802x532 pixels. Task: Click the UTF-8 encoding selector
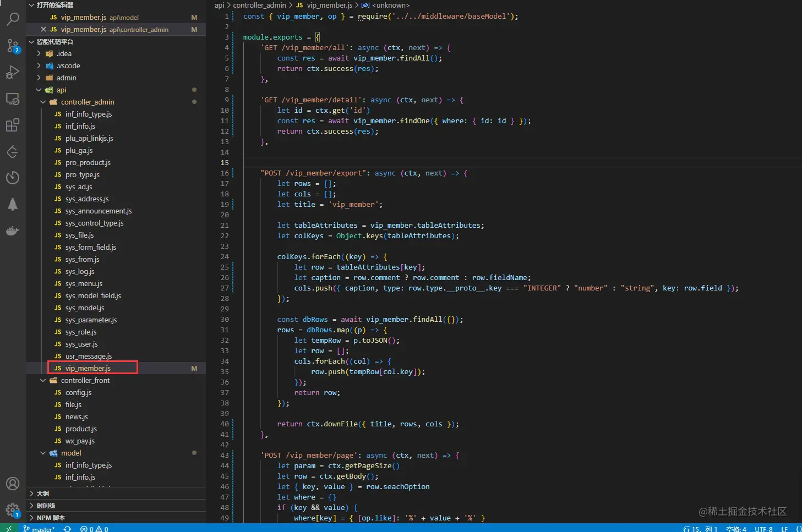763,529
